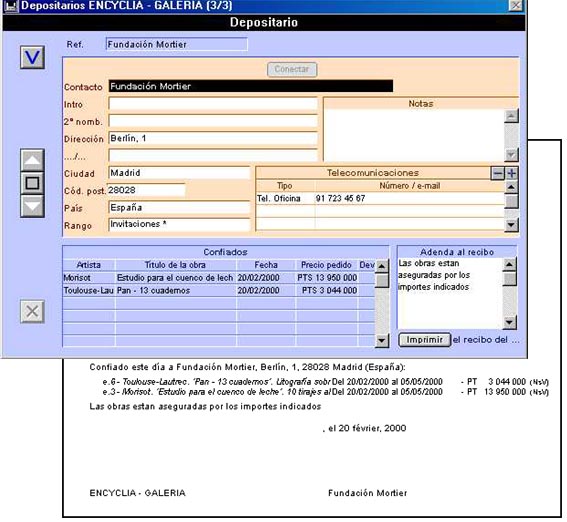Screen dimensions: 567x522
Task: Click the Ciudad field showing Madrid
Action: pos(179,173)
